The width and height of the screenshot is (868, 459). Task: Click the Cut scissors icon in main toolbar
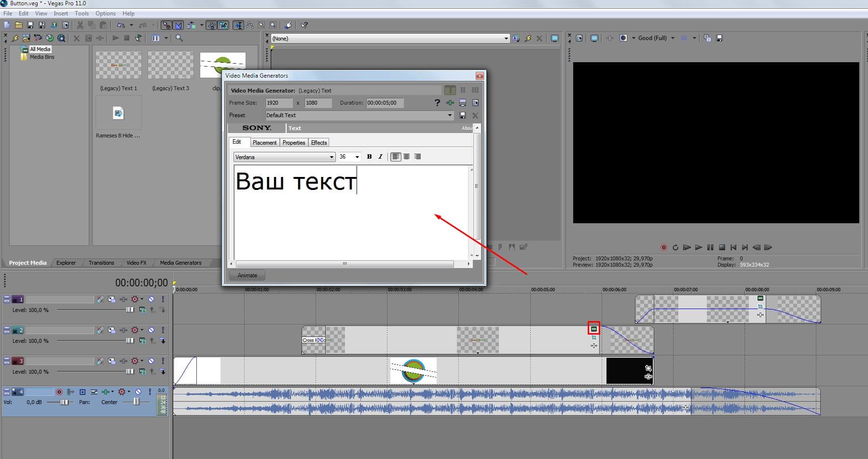[x=80, y=25]
